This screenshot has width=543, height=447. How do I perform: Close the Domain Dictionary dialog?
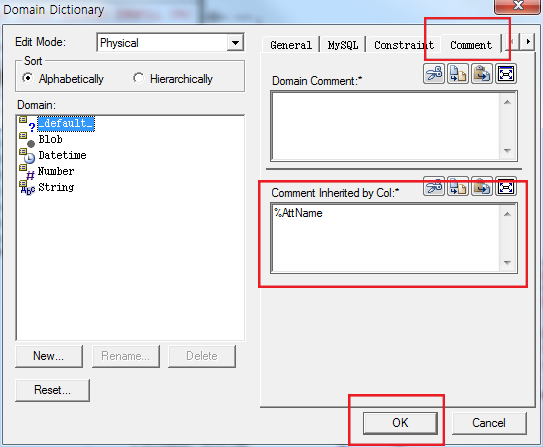click(x=517, y=6)
